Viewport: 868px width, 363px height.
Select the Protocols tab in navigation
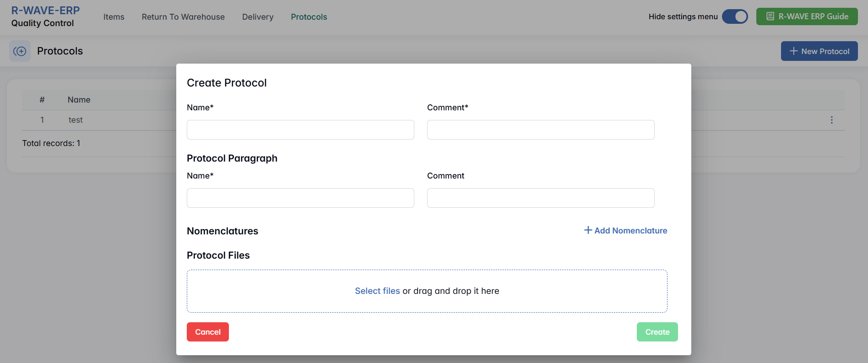tap(309, 17)
